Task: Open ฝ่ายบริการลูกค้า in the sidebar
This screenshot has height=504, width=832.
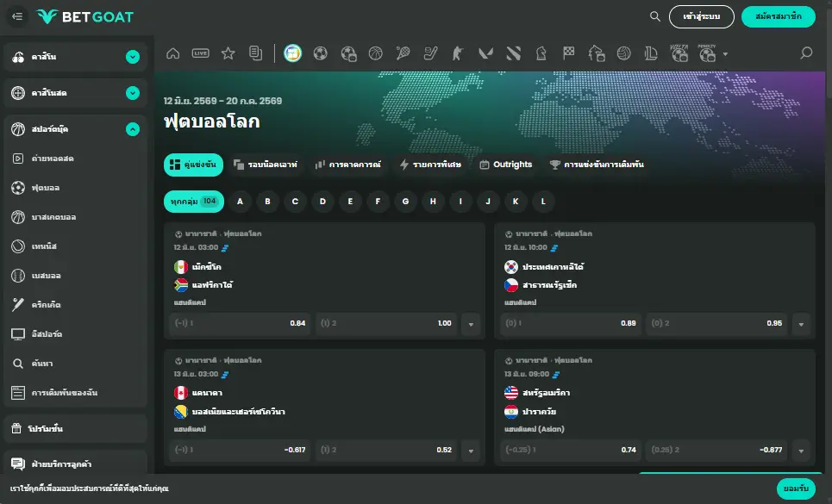Action: pos(75,464)
